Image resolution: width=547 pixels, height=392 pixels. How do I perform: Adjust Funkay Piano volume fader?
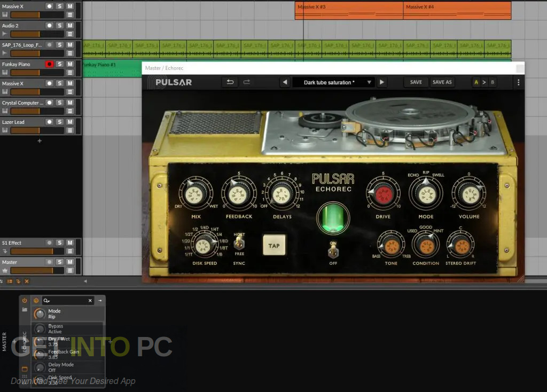[37, 73]
